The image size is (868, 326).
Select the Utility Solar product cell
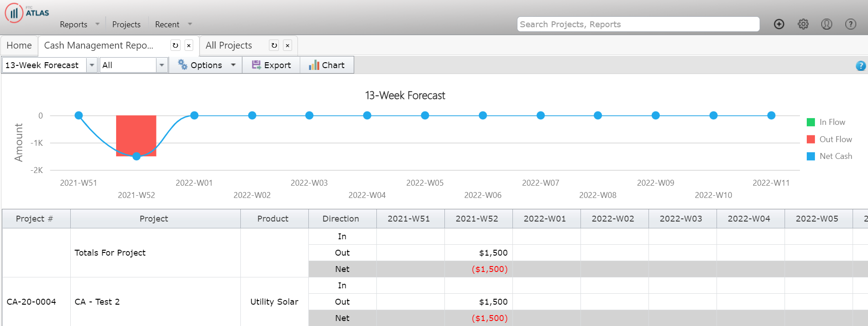(274, 302)
